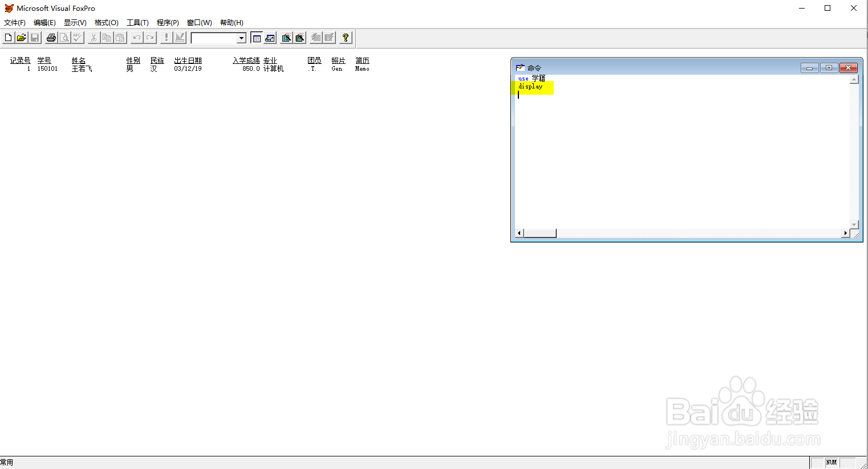
Task: Click the Form wizard icon
Action: [x=286, y=38]
